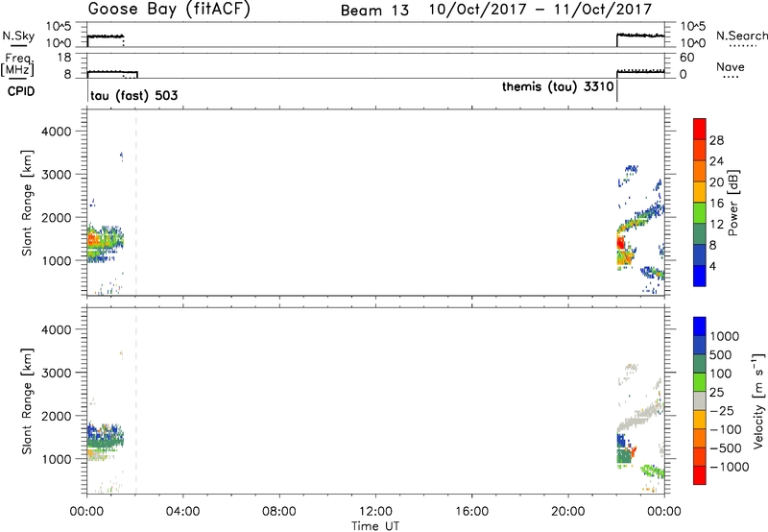
Task: Click the red high-power echo near 22:00 UT
Action: (x=620, y=243)
